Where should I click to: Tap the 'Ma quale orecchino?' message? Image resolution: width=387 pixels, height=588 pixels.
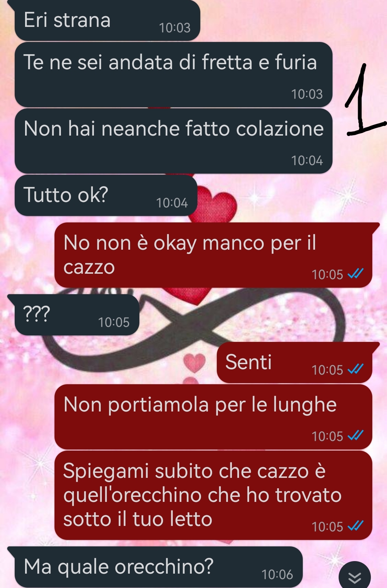(x=159, y=567)
